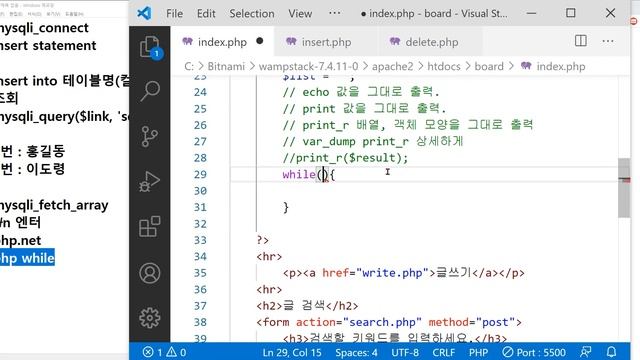Click the unsaved dot on index.php tab
The width and height of the screenshot is (640, 360).
tap(260, 41)
